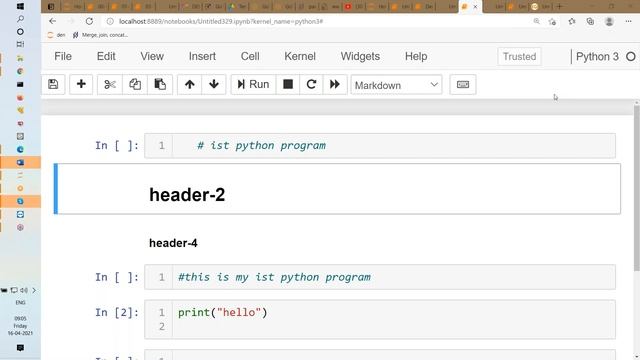This screenshot has width=640, height=360.
Task: Open the Widgets menu
Action: coord(360,56)
